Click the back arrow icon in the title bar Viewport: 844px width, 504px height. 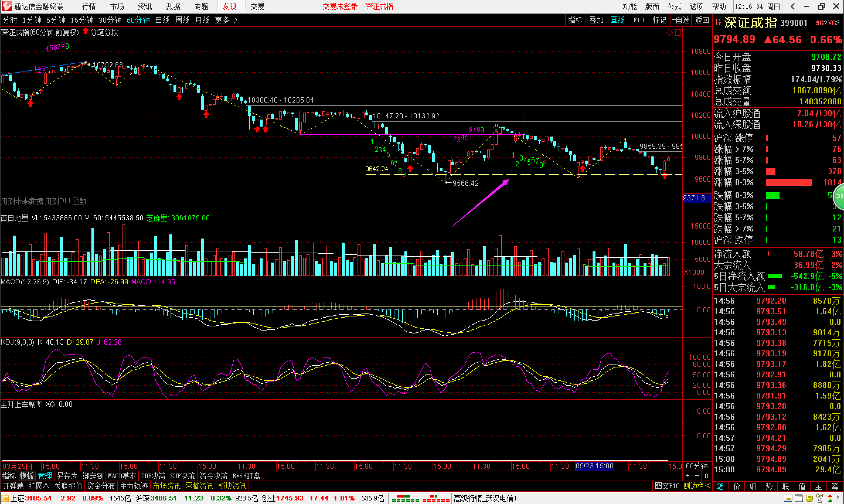pyautogui.click(x=792, y=6)
